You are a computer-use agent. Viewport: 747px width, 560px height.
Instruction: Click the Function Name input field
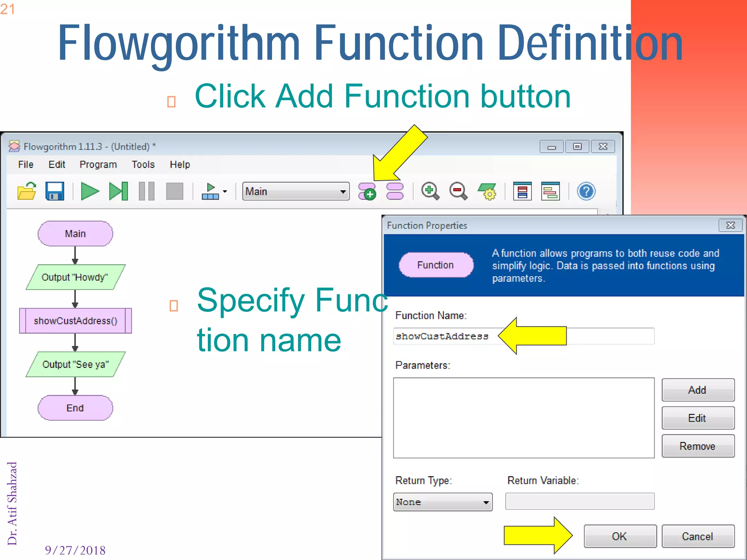(524, 336)
